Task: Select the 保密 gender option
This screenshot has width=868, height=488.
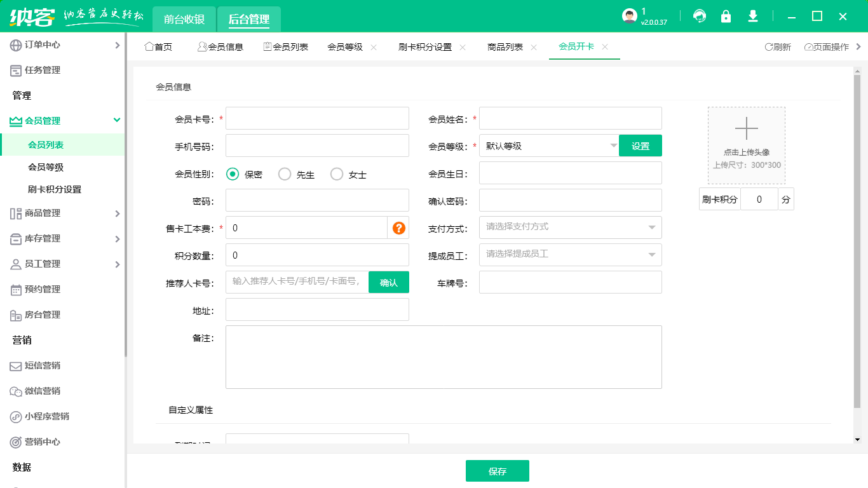Action: (x=232, y=173)
